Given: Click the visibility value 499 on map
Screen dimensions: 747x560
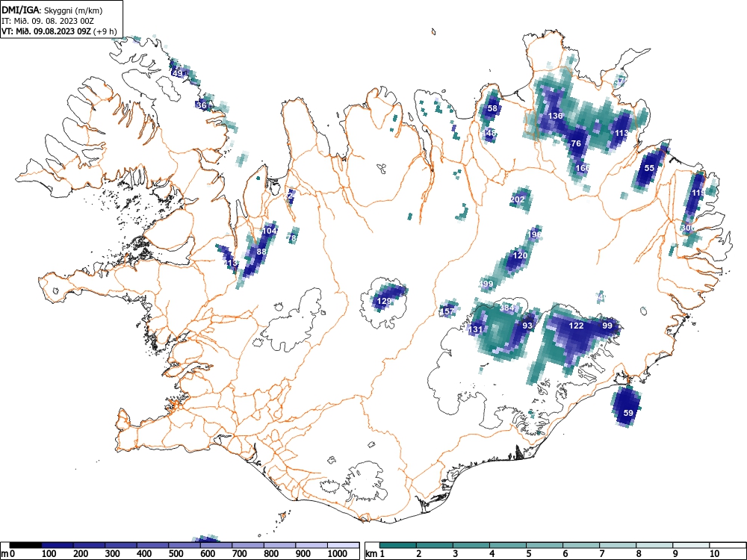Looking at the screenshot, I should [486, 284].
